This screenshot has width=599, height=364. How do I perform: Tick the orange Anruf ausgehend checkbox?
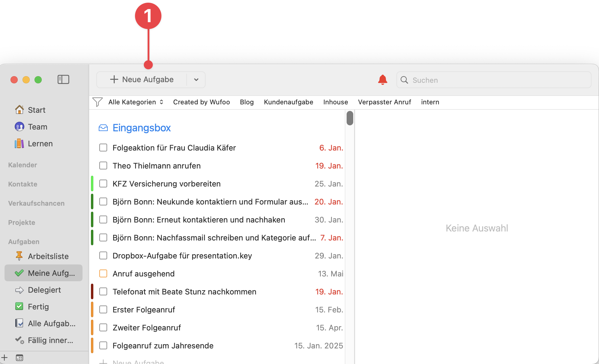103,273
